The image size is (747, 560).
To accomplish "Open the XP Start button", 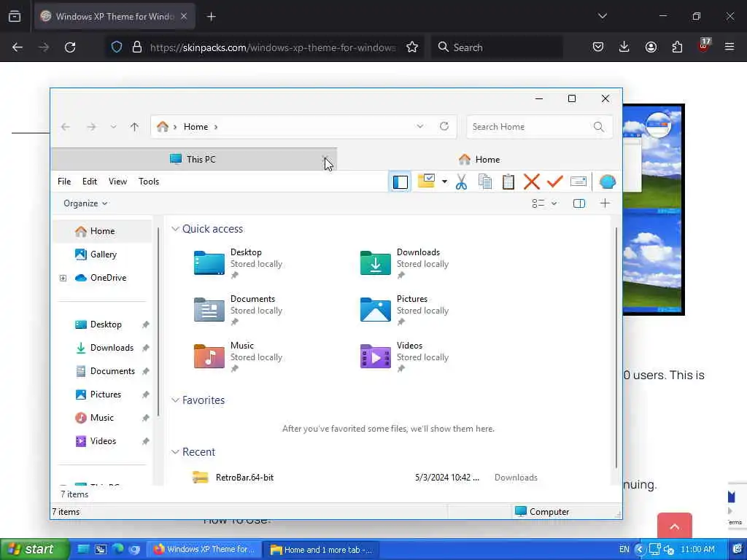I will coord(34,550).
